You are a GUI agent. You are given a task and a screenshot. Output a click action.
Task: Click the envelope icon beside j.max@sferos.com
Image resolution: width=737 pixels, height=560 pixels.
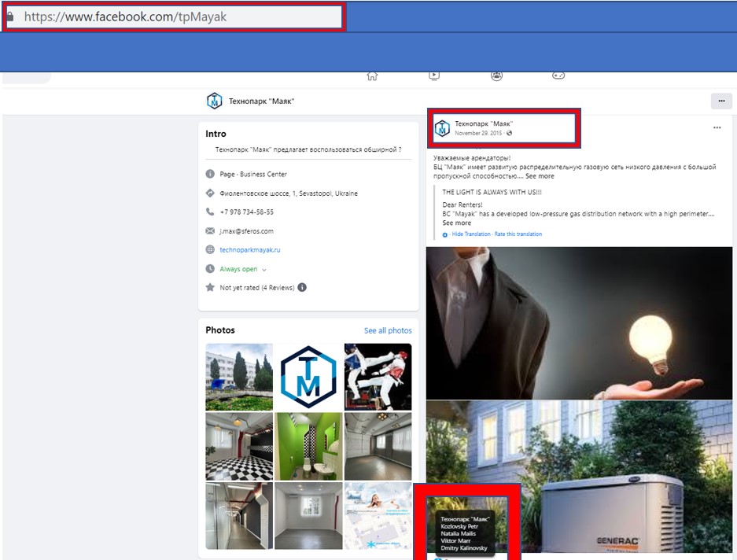tap(210, 231)
